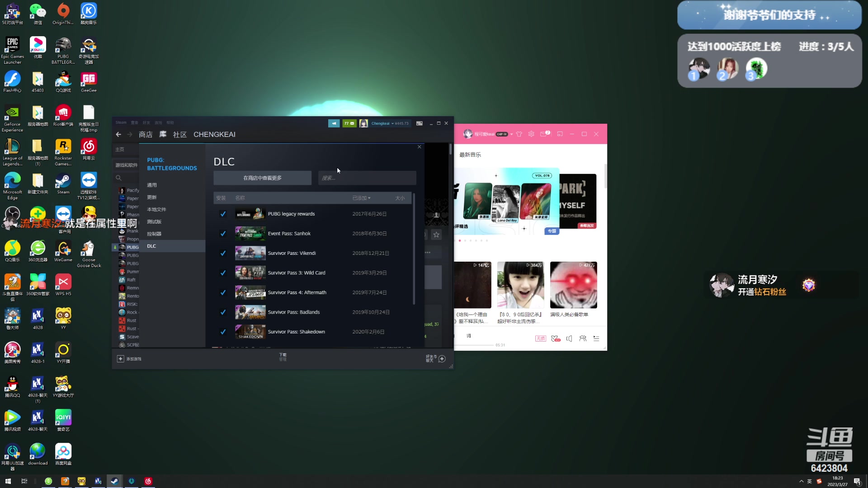
Task: Open the 已添加 sort dropdown in the DLC list
Action: click(362, 198)
